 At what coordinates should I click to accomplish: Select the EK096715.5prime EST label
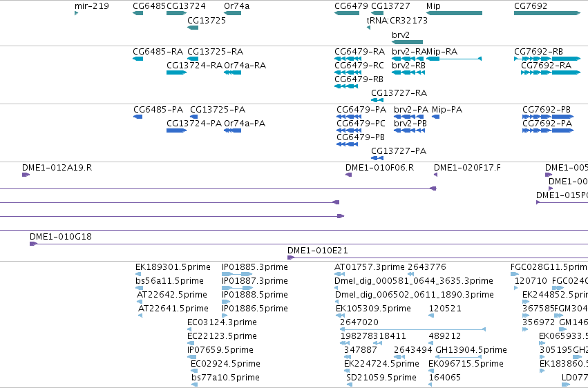[x=466, y=364]
